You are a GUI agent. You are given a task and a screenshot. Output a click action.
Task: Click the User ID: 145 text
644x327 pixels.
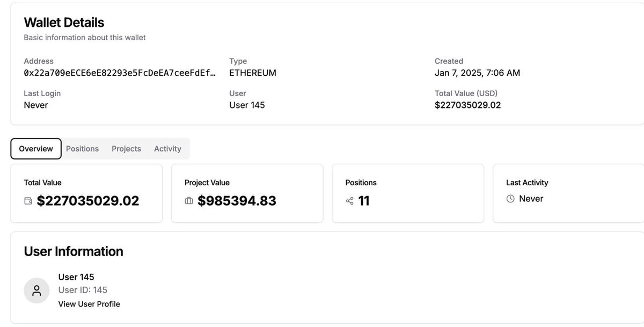pyautogui.click(x=83, y=290)
